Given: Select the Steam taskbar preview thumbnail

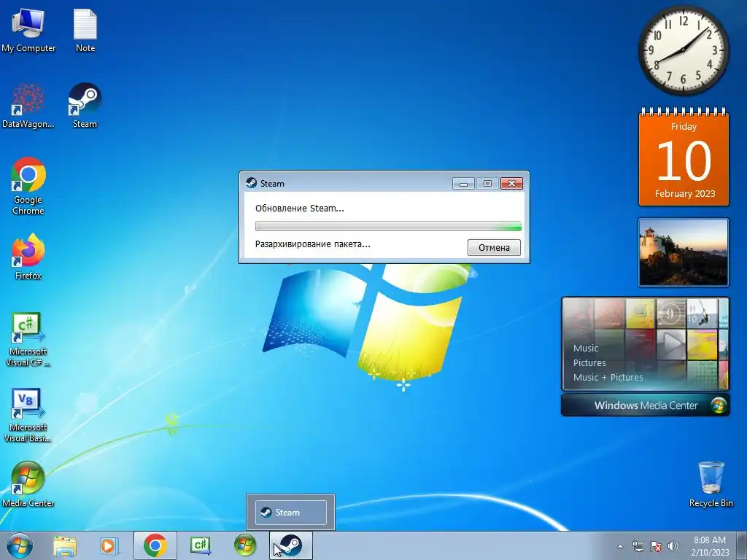Looking at the screenshot, I should click(290, 513).
